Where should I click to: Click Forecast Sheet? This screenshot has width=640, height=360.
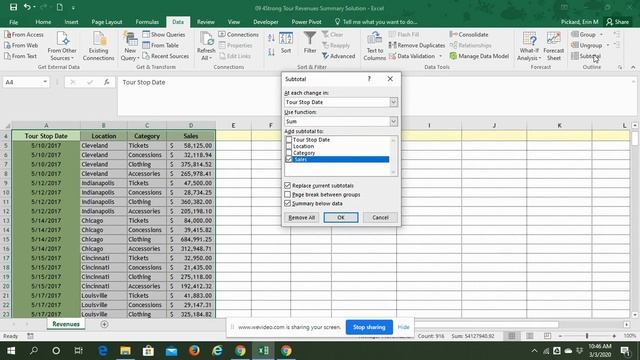pos(553,46)
